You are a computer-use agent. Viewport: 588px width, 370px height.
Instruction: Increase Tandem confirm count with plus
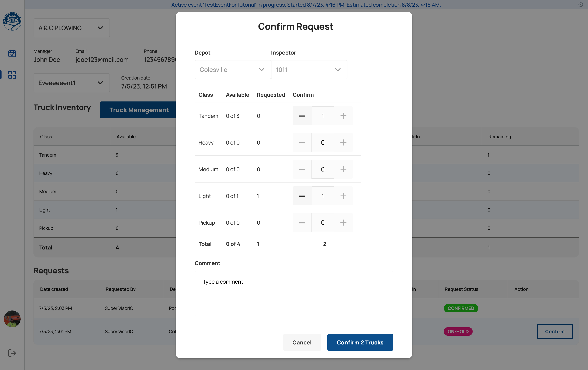coord(343,116)
